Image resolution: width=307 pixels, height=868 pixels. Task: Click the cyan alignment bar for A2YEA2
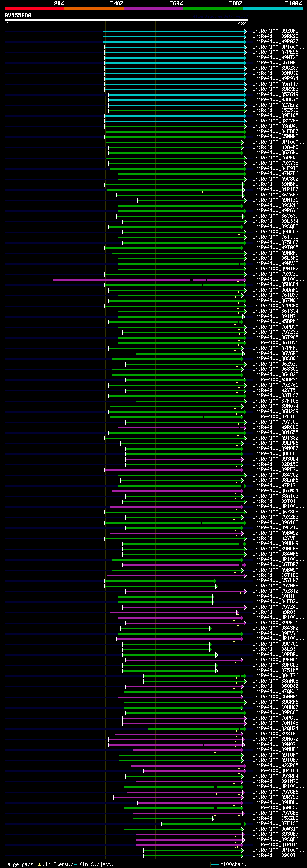[x=177, y=105]
